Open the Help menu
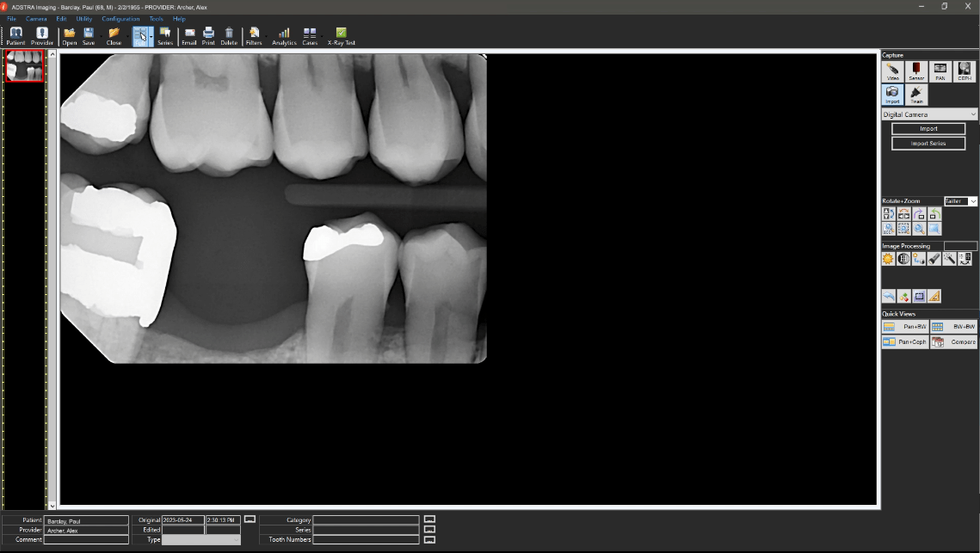This screenshot has height=553, width=980. click(179, 19)
